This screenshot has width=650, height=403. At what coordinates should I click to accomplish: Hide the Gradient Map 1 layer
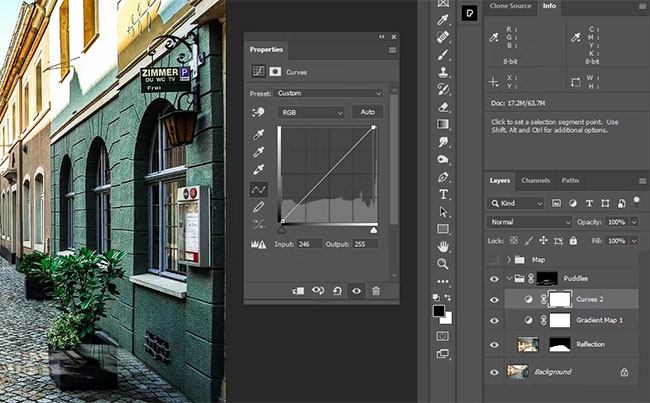tap(494, 320)
